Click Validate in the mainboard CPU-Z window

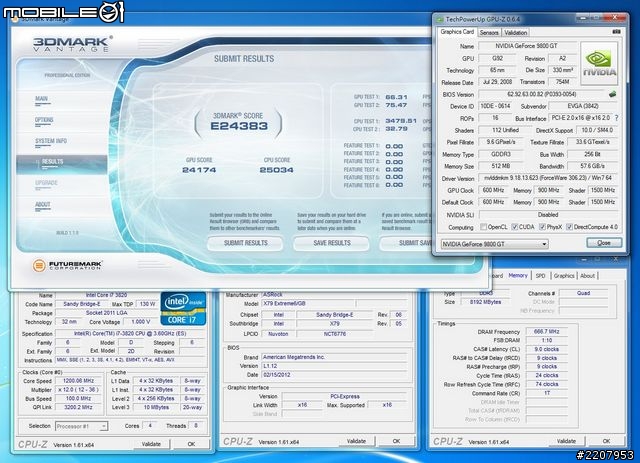coord(356,441)
